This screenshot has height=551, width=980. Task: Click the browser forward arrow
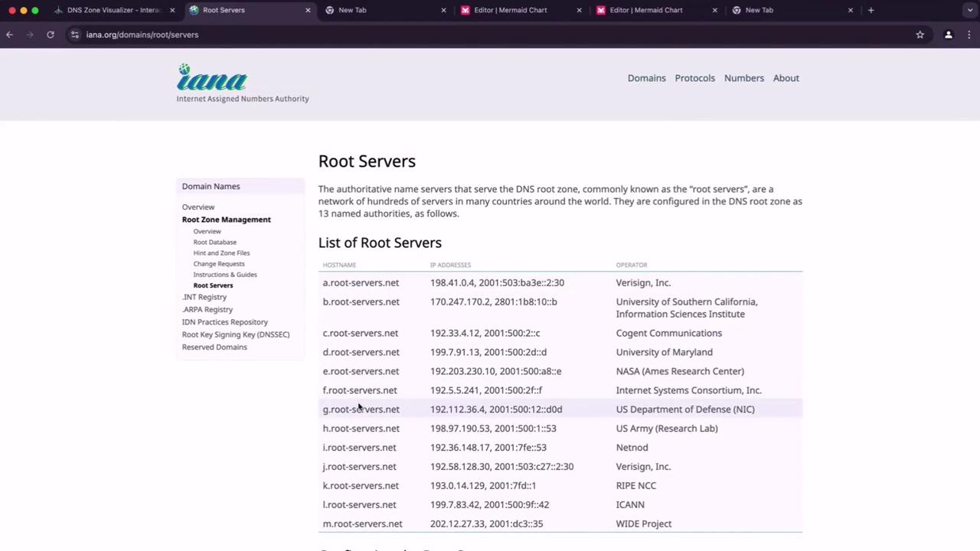click(x=30, y=34)
